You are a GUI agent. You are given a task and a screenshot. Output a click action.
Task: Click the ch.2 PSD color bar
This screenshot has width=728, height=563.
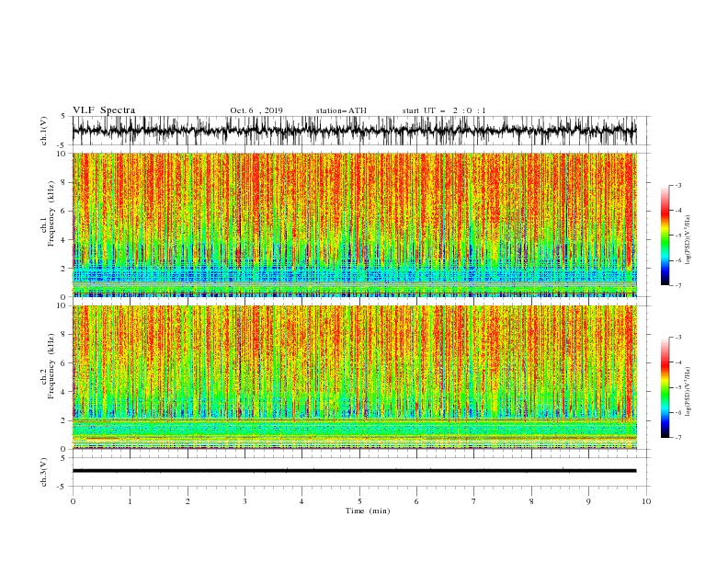tap(665, 387)
